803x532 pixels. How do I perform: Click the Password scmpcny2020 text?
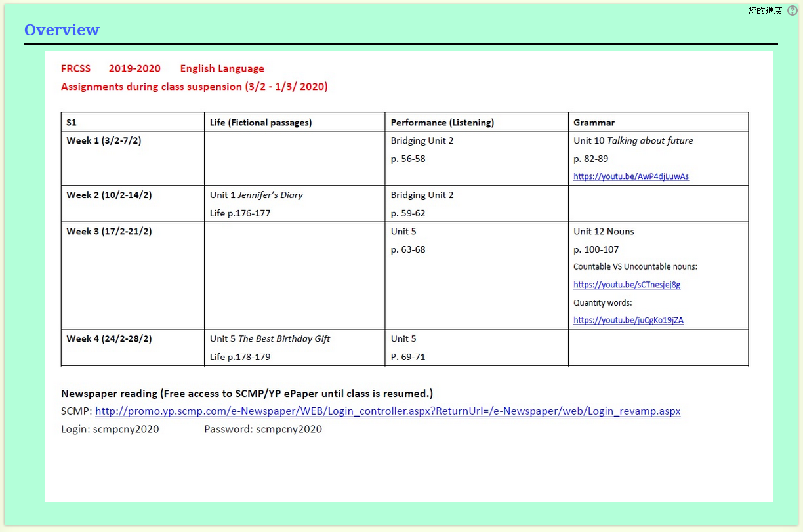263,429
